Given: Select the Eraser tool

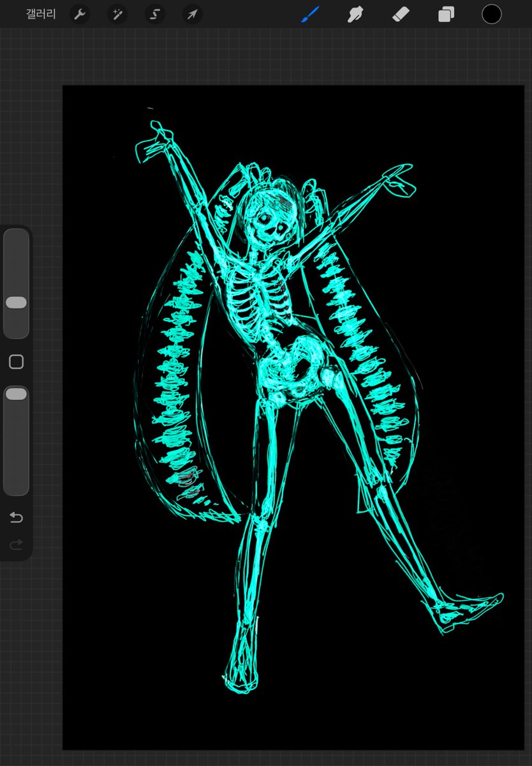Looking at the screenshot, I should [400, 14].
